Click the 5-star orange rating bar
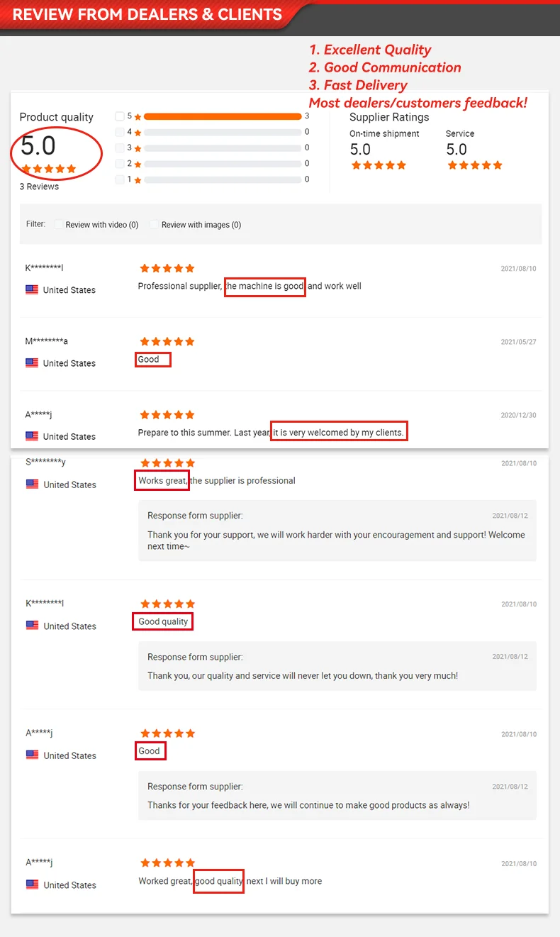The image size is (560, 937). pos(223,116)
